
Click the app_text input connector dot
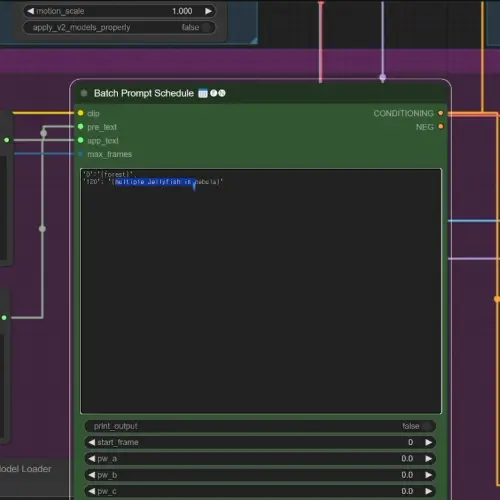[x=80, y=140]
